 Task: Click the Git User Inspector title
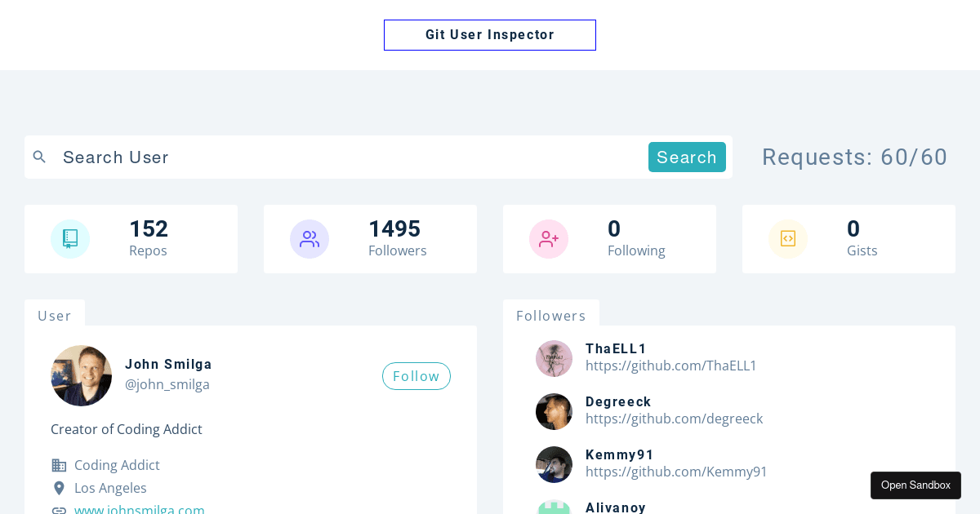pyautogui.click(x=490, y=35)
